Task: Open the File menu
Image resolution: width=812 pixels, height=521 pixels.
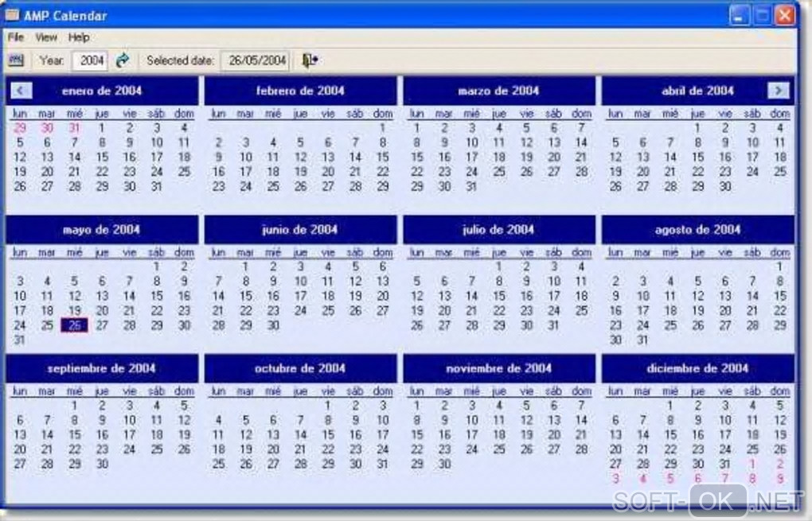Action: pos(16,37)
